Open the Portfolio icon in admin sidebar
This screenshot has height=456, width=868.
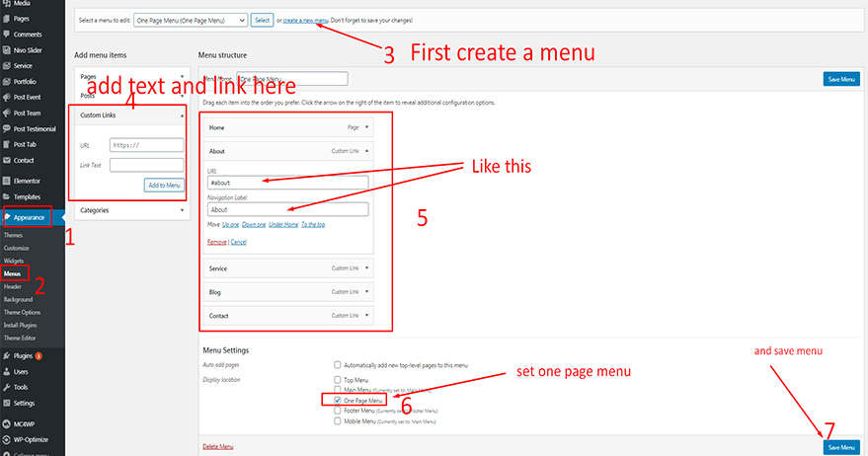point(7,82)
